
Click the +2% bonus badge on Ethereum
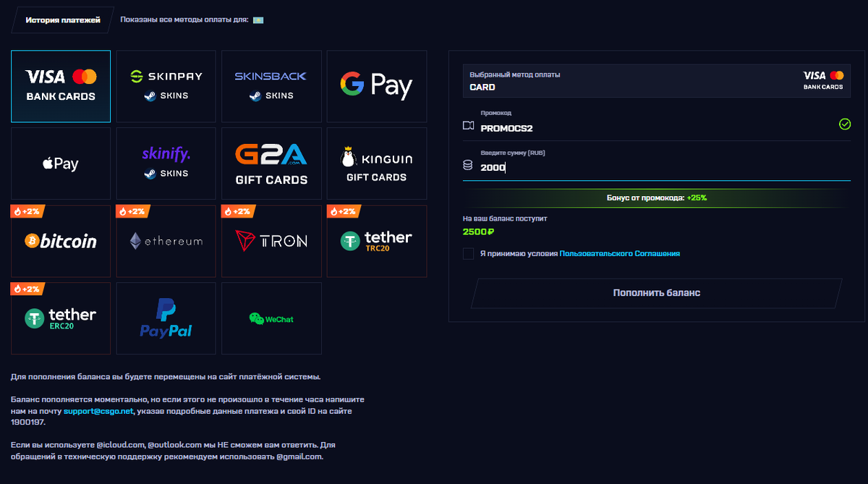tap(134, 211)
